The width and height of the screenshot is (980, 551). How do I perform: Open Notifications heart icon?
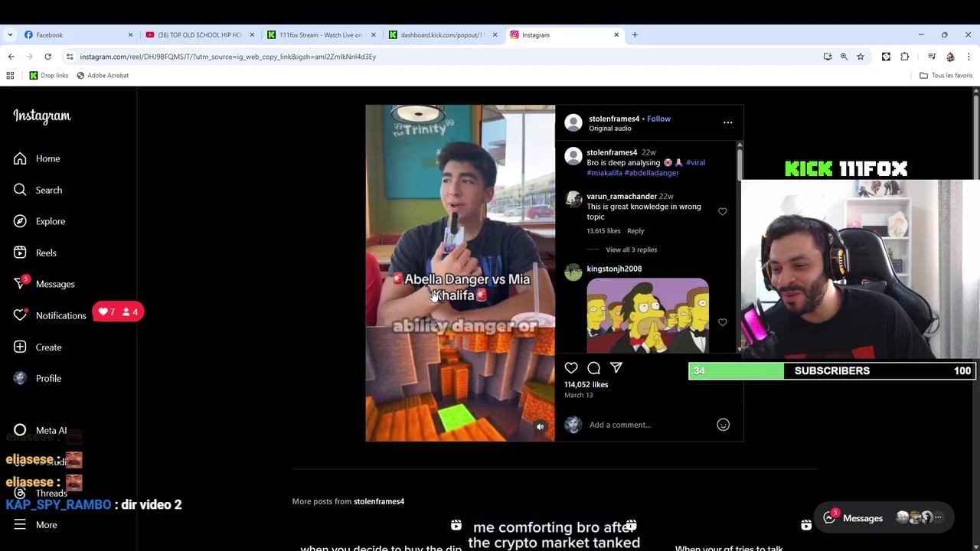[20, 315]
